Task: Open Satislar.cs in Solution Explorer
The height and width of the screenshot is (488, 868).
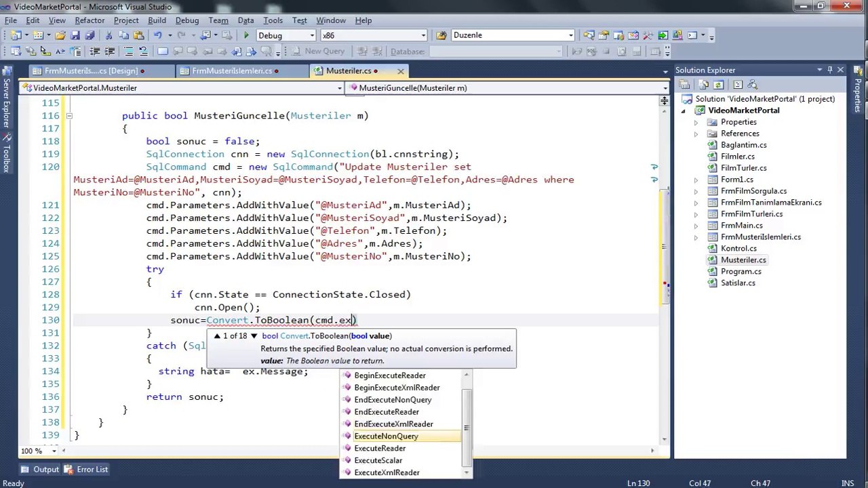Action: coord(738,283)
